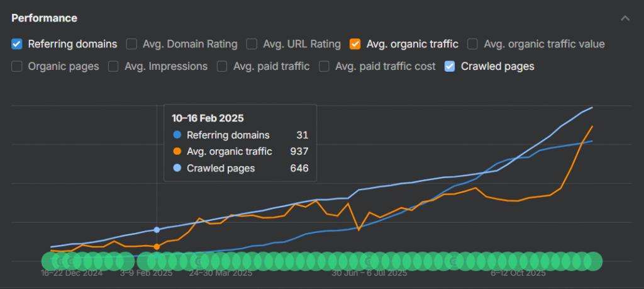The height and width of the screenshot is (289, 644).
Task: Uncheck the Referring domains checkbox
Action: coord(17,44)
